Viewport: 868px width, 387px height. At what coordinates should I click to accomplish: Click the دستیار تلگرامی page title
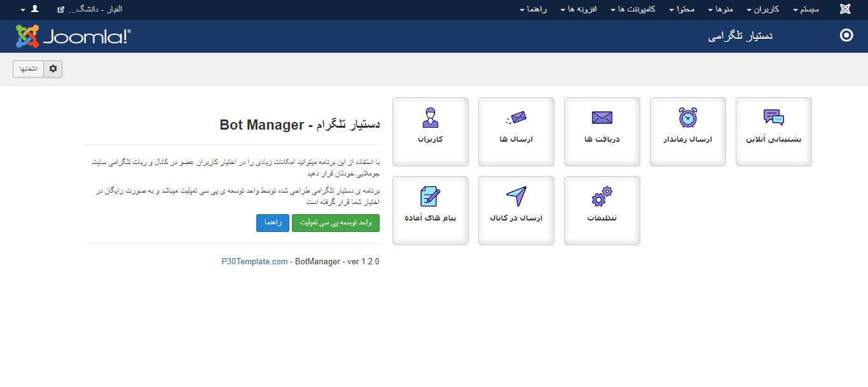740,36
